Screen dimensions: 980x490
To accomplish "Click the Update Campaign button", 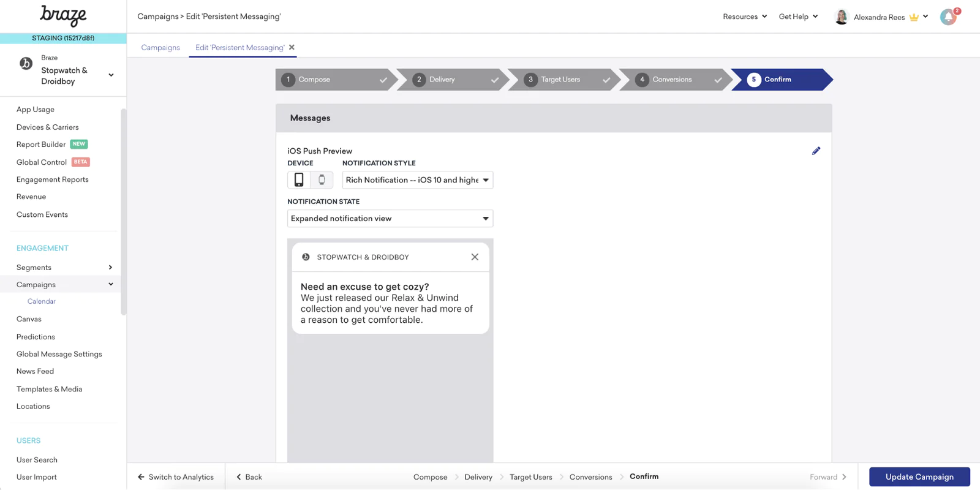I will (x=919, y=477).
